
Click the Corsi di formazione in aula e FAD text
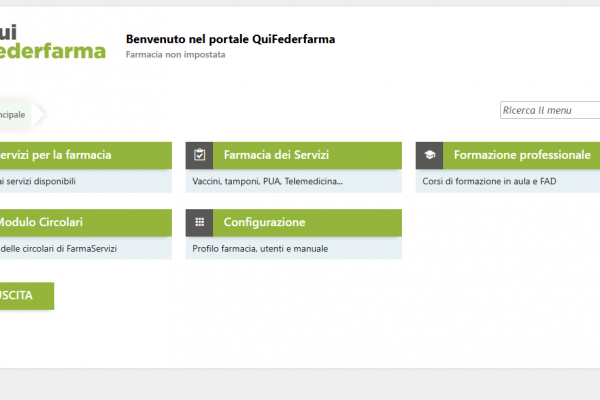[489, 181]
